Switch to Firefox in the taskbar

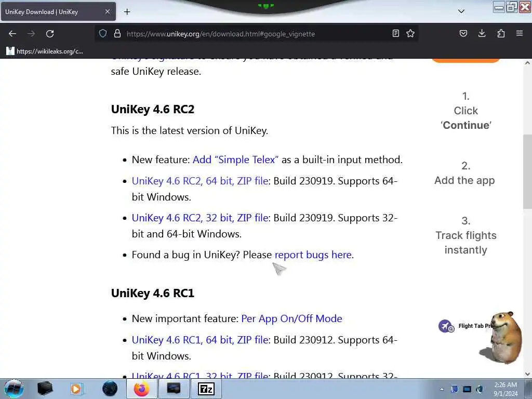tap(141, 389)
